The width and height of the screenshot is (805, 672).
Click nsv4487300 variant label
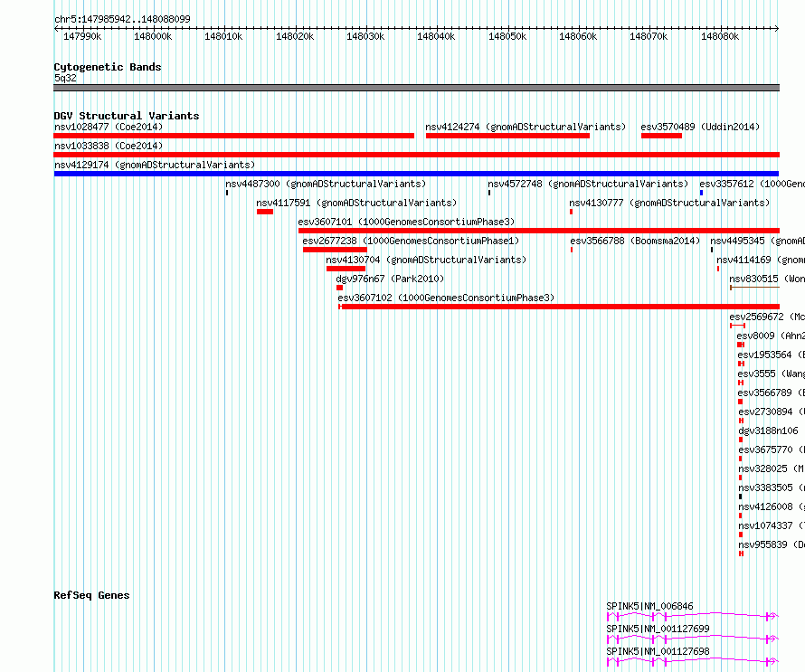[x=326, y=184]
